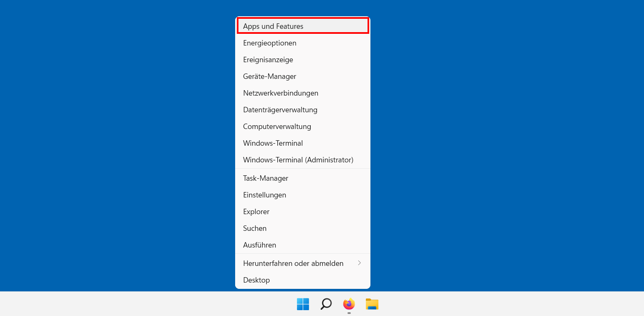Open Computerverwaltung

303,126
